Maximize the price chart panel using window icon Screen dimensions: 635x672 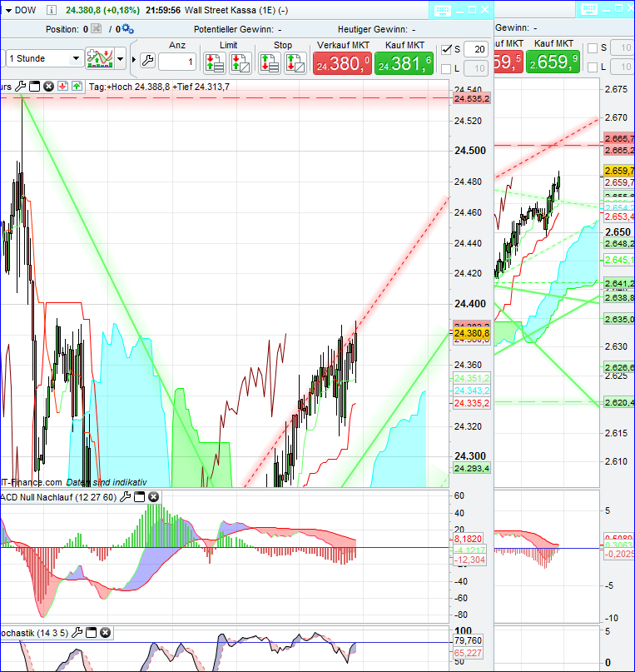[35, 87]
